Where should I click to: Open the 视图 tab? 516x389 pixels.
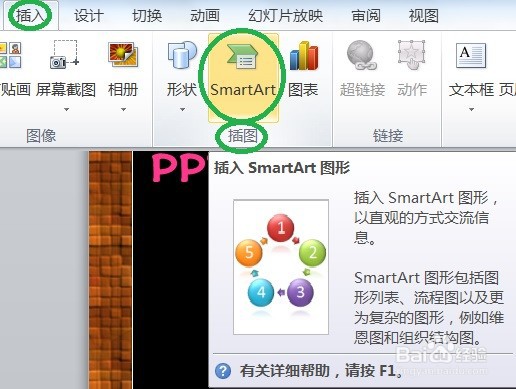(x=424, y=16)
